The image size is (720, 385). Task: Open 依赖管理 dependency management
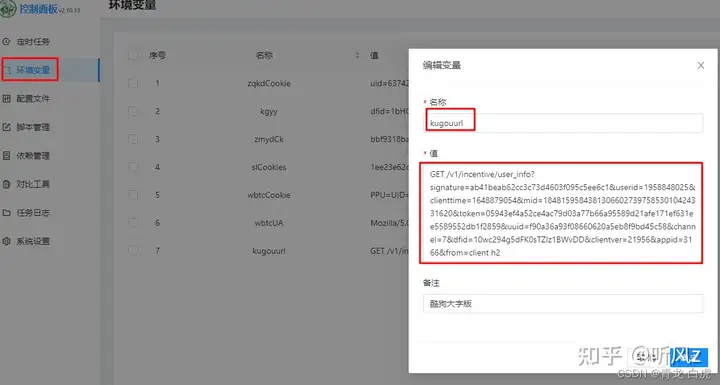[33, 156]
